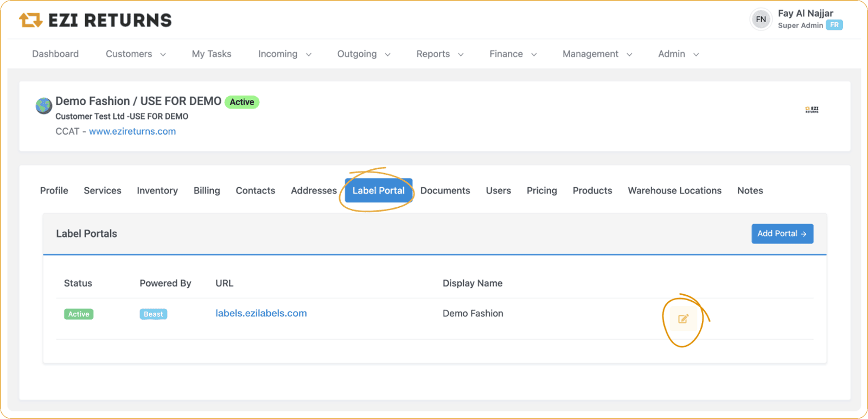Image resolution: width=868 pixels, height=419 pixels.
Task: Open My Tasks page
Action: coord(212,54)
